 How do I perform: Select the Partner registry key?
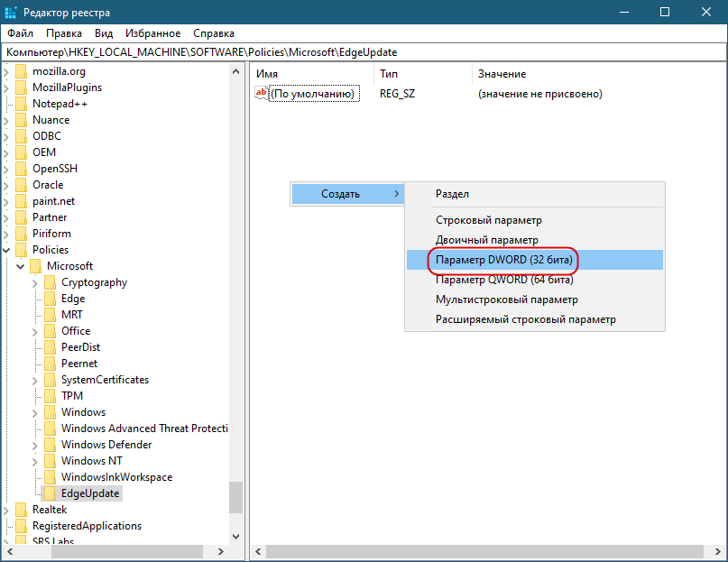pos(50,217)
